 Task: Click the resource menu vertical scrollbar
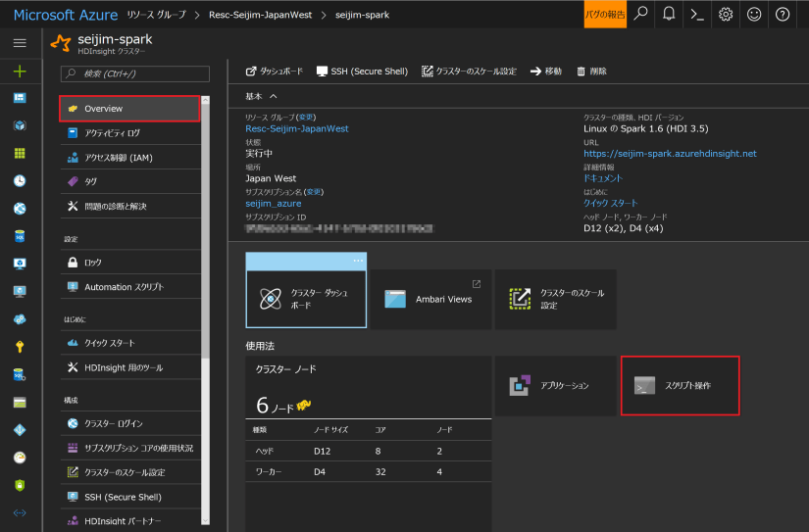click(x=205, y=225)
